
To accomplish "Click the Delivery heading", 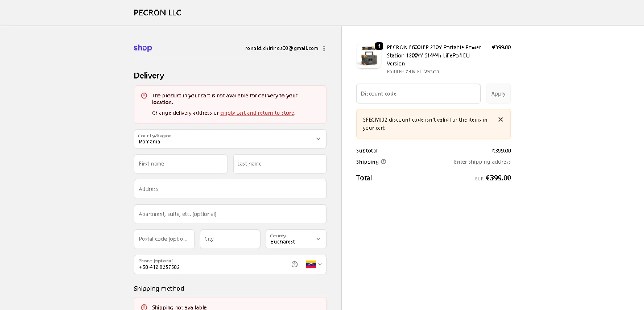I will coord(149,76).
